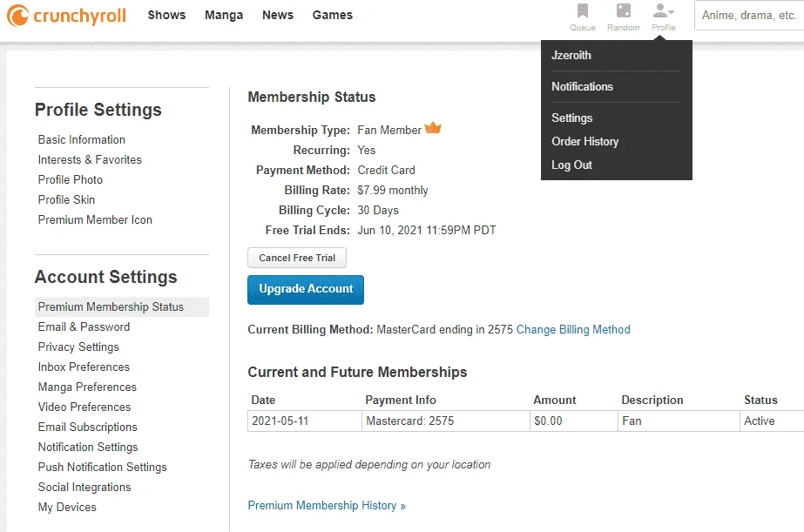Screen dimensions: 804x532
Task: Toggle the Profile user icon dropdown
Action: tap(664, 10)
